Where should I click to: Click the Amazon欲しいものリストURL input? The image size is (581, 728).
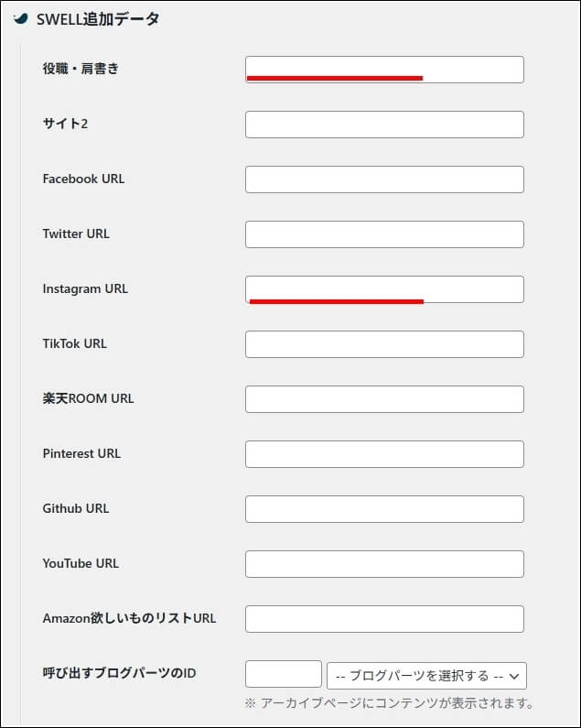click(x=384, y=619)
